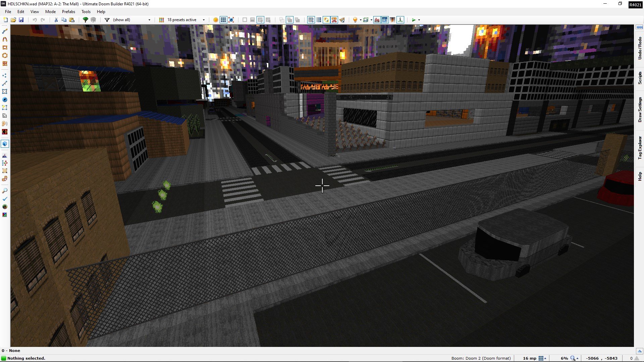Select Draw Ellipse mode in sidebar

5,55
